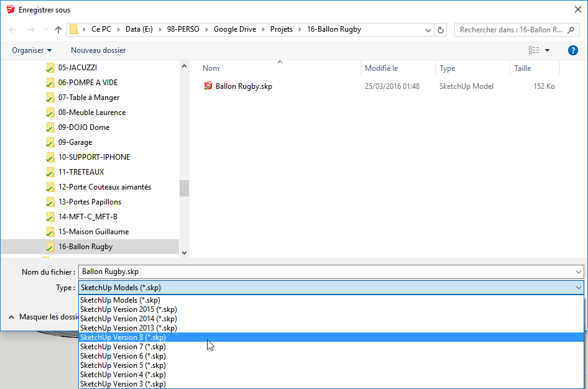Collapse folders with Masquer les dossiers
This screenshot has height=389, width=588.
click(x=44, y=317)
